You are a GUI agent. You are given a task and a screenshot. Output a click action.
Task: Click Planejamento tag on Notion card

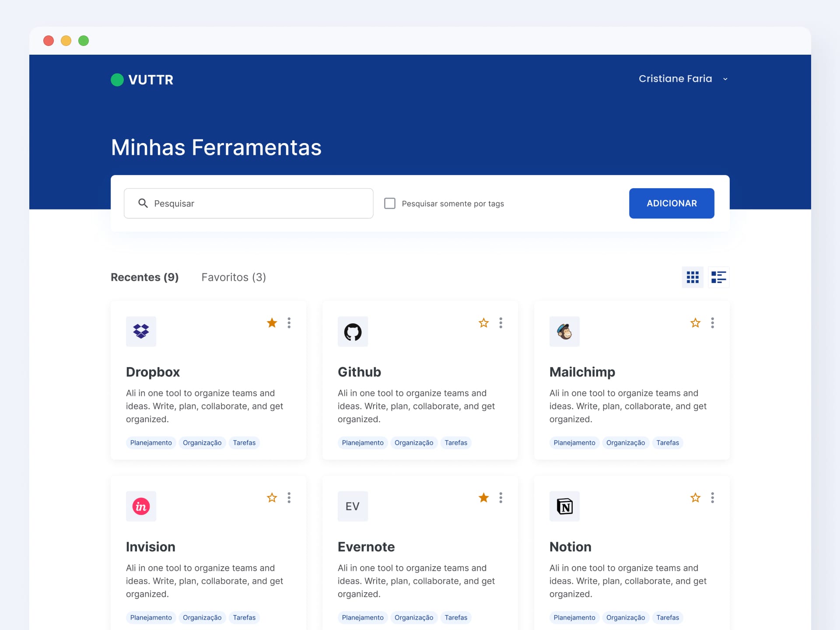point(574,617)
